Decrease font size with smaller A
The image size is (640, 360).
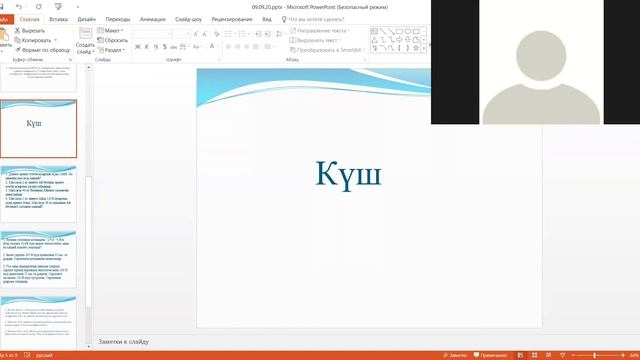pos(204,34)
